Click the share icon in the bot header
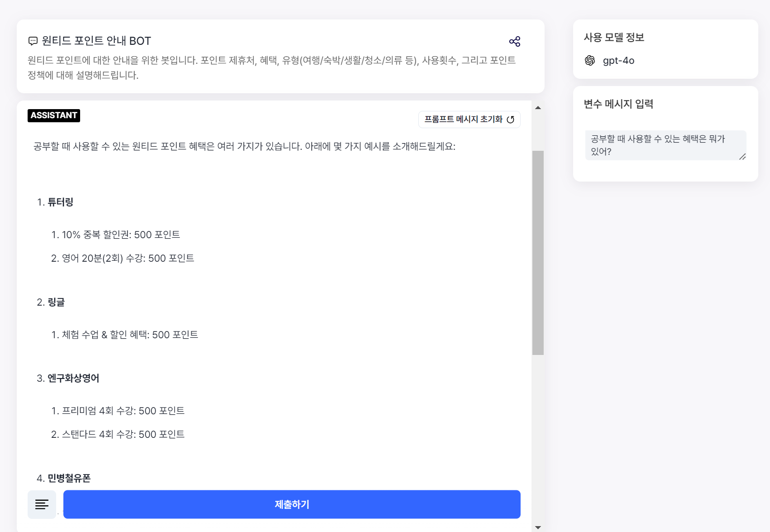This screenshot has height=532, width=770. (x=515, y=41)
